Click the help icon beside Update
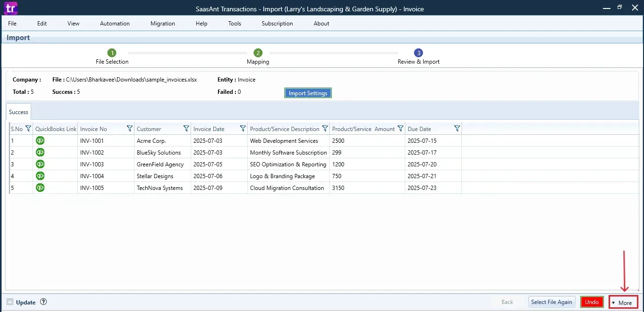The height and width of the screenshot is (312, 644). point(43,302)
